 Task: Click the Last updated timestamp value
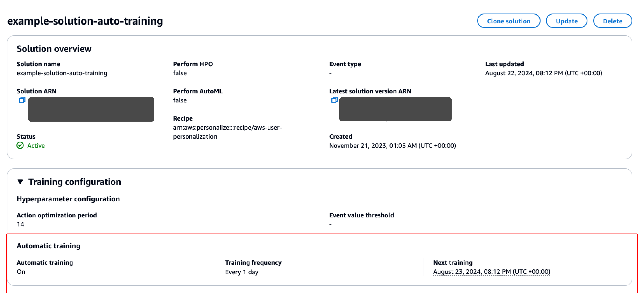click(543, 73)
